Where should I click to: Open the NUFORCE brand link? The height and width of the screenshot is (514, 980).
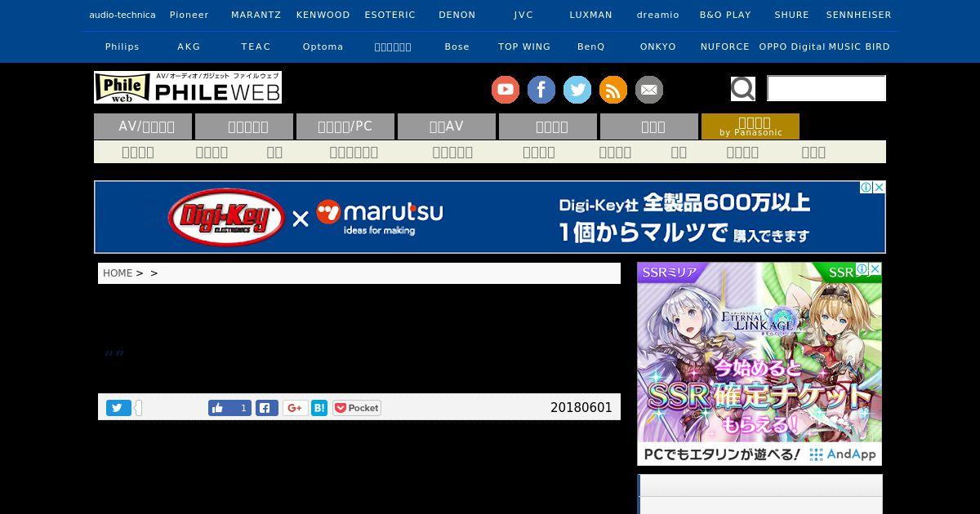(725, 47)
